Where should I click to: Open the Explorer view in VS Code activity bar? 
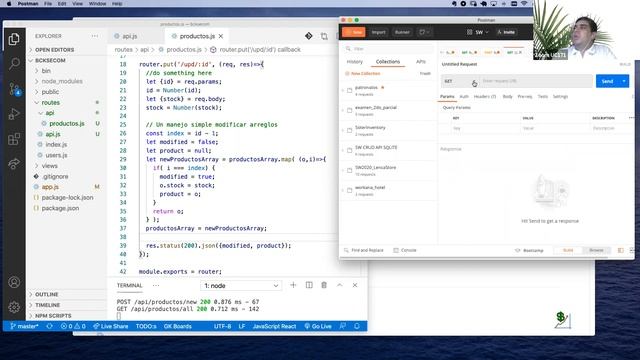[14, 39]
